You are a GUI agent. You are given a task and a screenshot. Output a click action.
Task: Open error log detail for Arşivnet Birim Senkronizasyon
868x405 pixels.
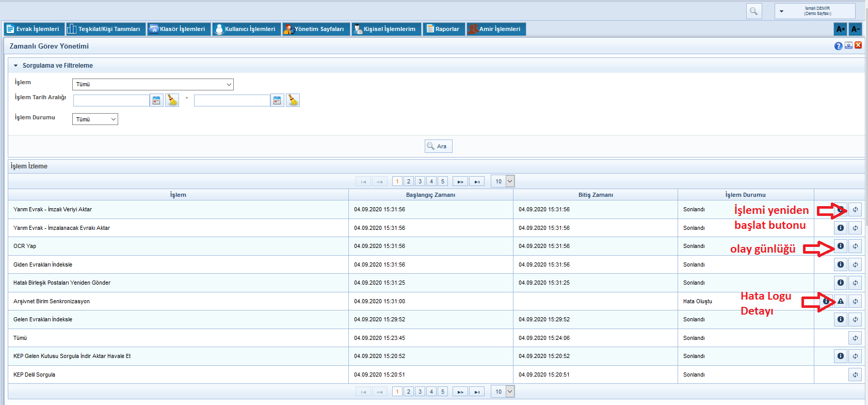click(841, 301)
